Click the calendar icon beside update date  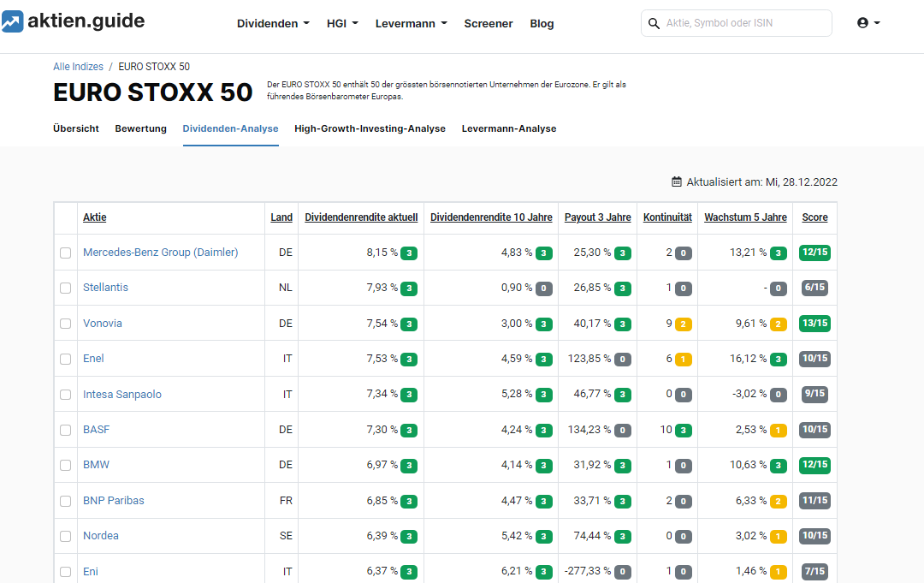[677, 181]
